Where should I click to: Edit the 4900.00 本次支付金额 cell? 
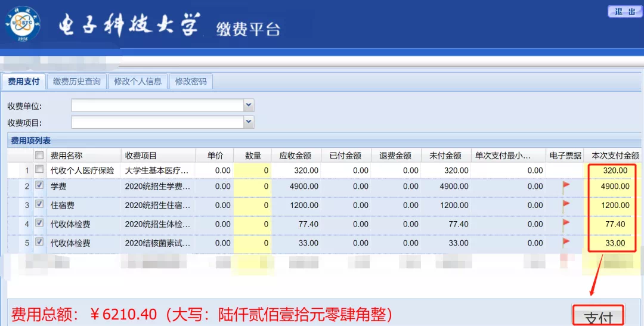pos(612,187)
